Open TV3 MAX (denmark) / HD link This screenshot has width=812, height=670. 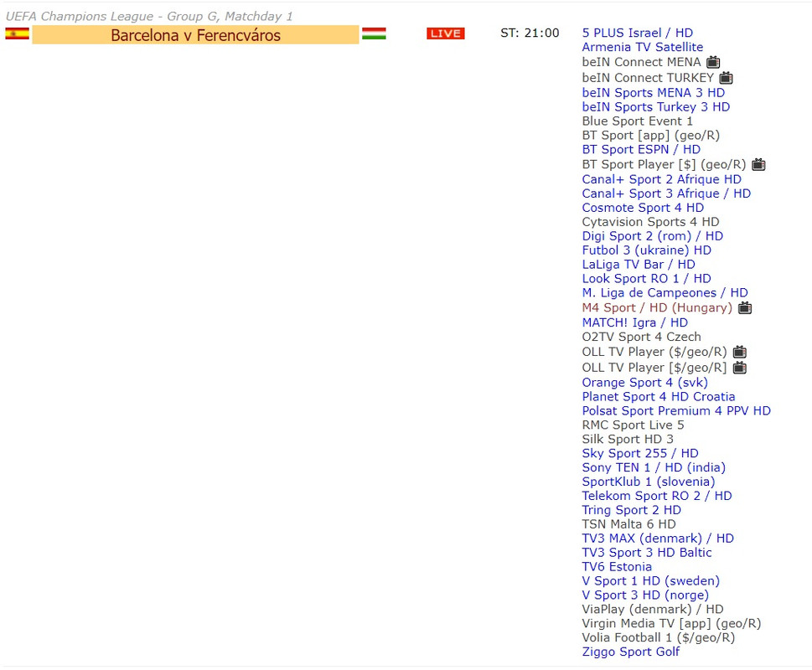[658, 539]
